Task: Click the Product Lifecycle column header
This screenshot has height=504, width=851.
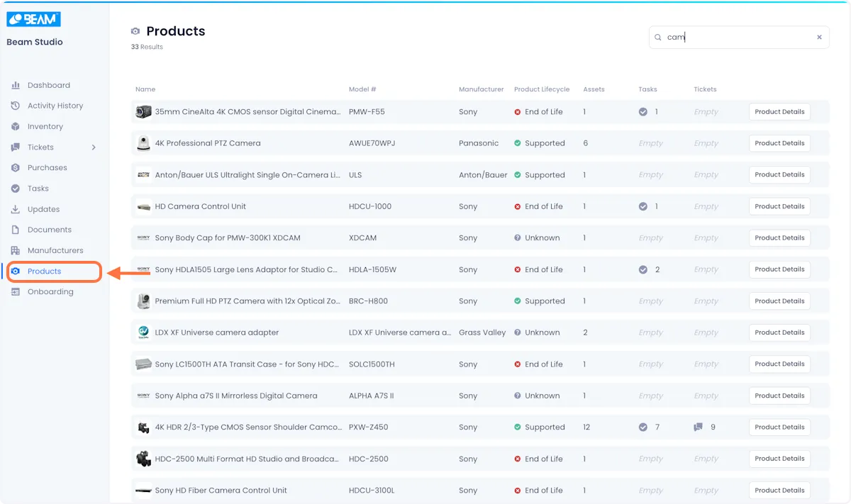Action: [542, 89]
